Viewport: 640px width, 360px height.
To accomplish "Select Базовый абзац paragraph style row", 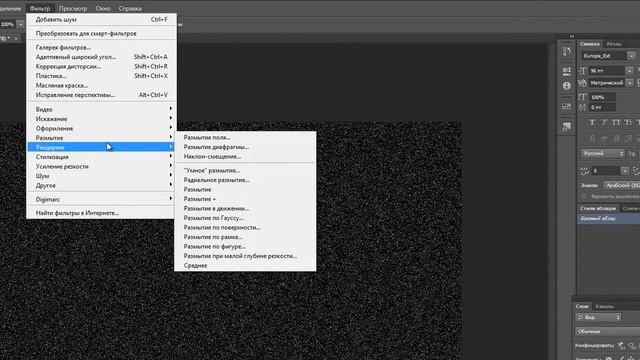I will pos(609,219).
